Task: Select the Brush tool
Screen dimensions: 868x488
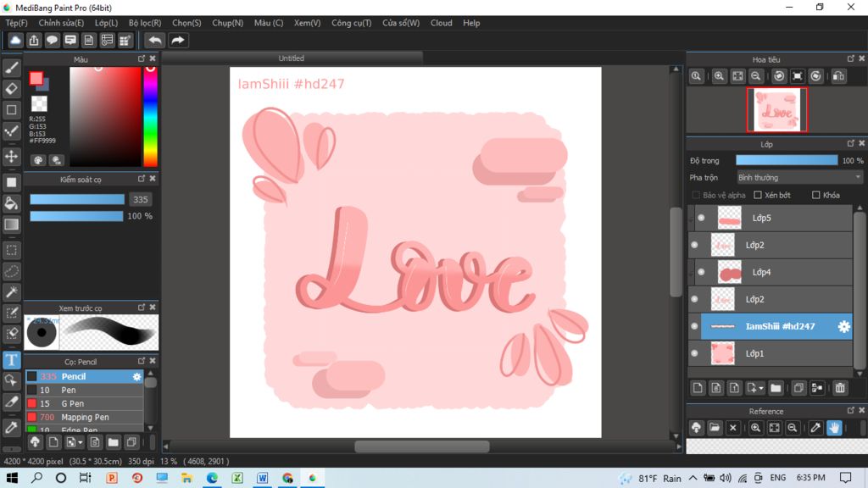Action: click(11, 68)
